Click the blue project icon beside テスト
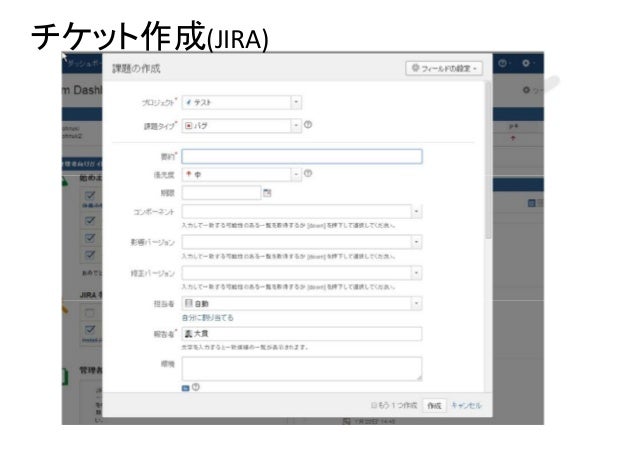The image size is (638, 451). point(188,103)
